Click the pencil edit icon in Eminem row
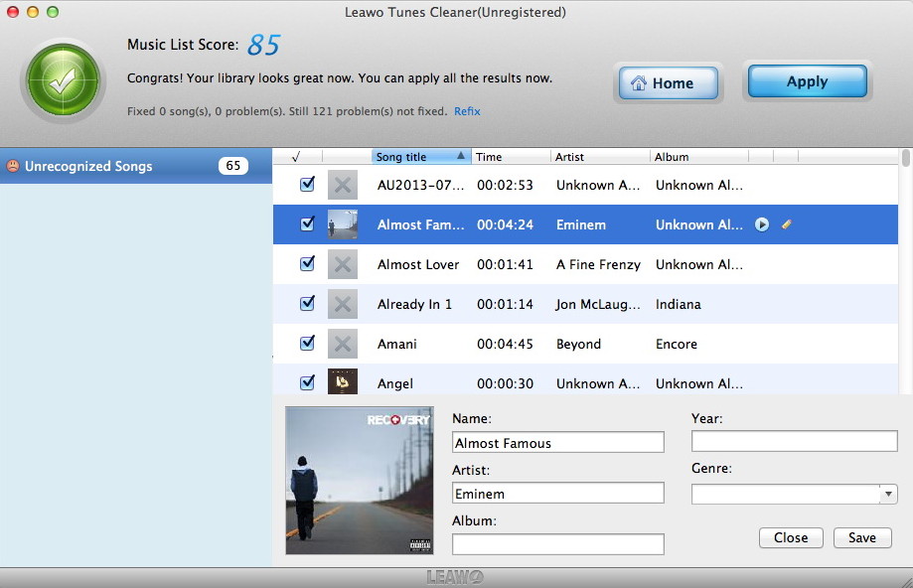The image size is (913, 588). coord(786,224)
